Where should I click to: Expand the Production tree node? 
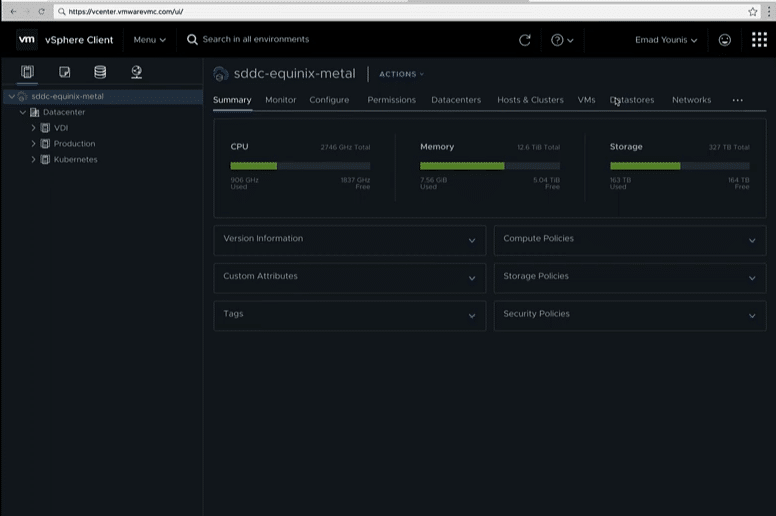pos(33,144)
